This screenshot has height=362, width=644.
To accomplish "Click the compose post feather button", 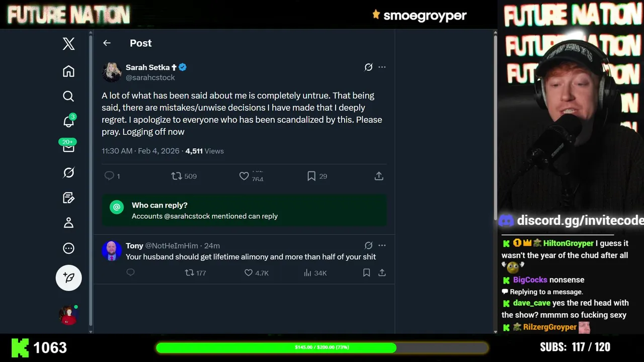I will pos(68,278).
